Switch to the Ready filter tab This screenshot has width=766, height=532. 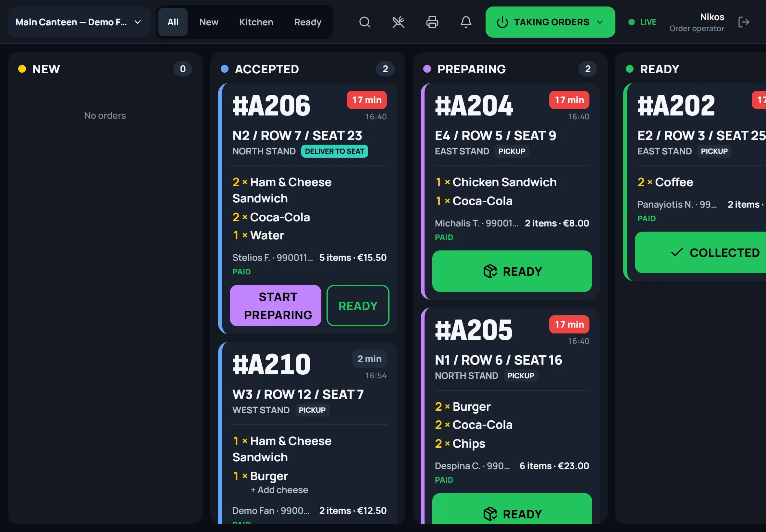(x=307, y=22)
